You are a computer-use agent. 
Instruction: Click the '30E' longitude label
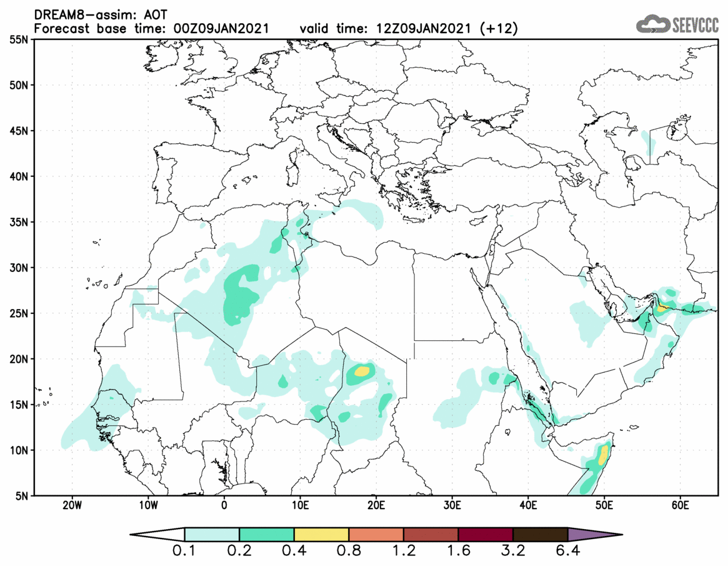pyautogui.click(x=452, y=505)
